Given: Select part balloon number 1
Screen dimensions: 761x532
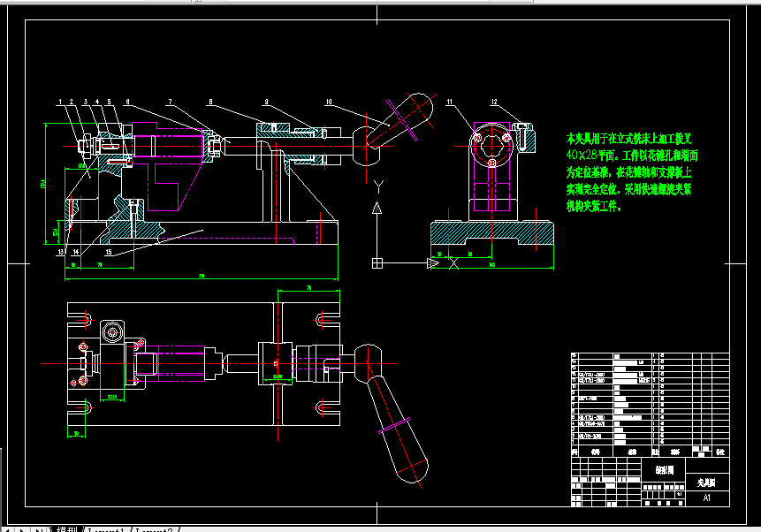Looking at the screenshot, I should [60, 102].
